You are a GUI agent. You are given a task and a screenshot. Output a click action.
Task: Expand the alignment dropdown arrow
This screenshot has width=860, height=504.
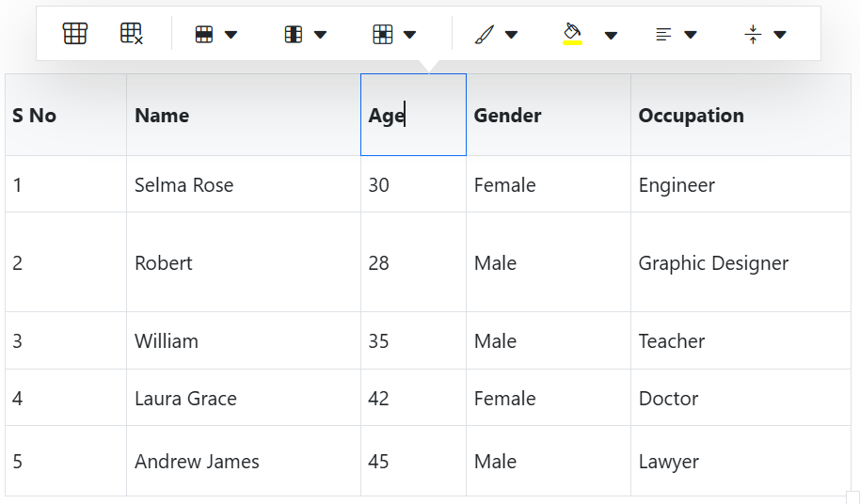coord(691,35)
